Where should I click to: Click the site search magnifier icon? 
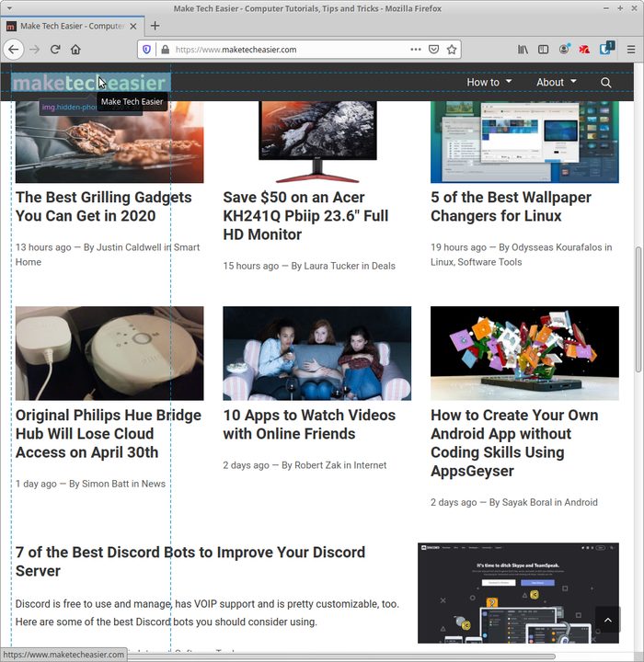coord(606,83)
